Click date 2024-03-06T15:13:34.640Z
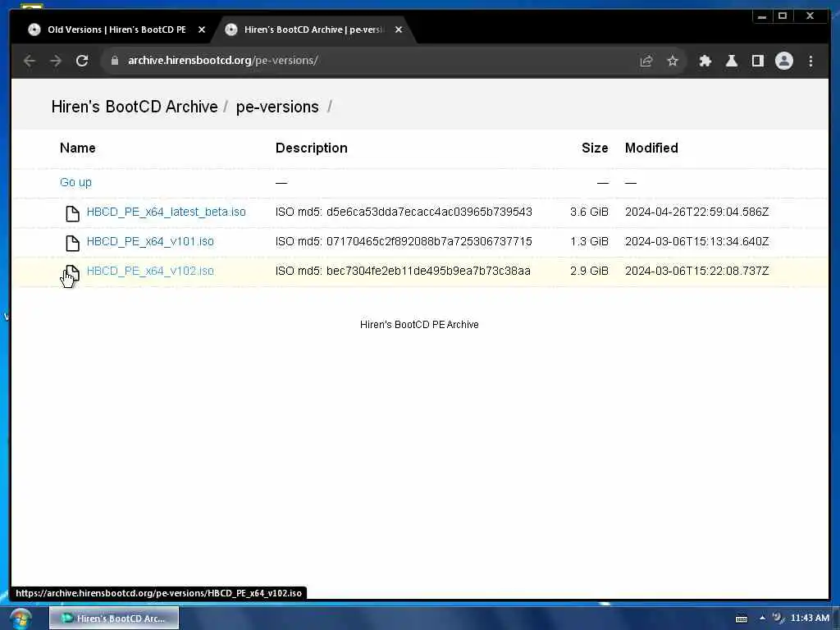The height and width of the screenshot is (630, 840). [697, 241]
